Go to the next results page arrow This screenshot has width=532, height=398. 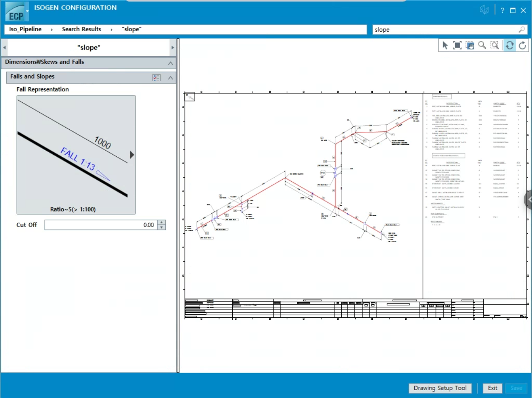point(173,47)
